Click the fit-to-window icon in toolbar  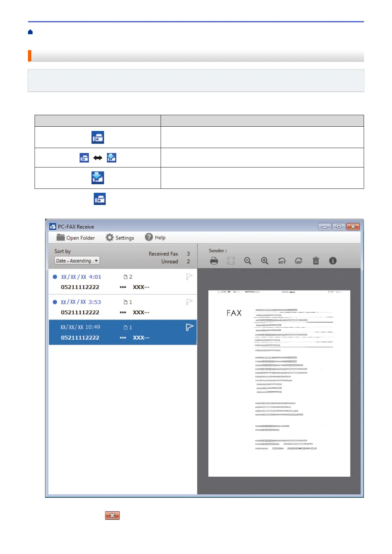point(231,261)
